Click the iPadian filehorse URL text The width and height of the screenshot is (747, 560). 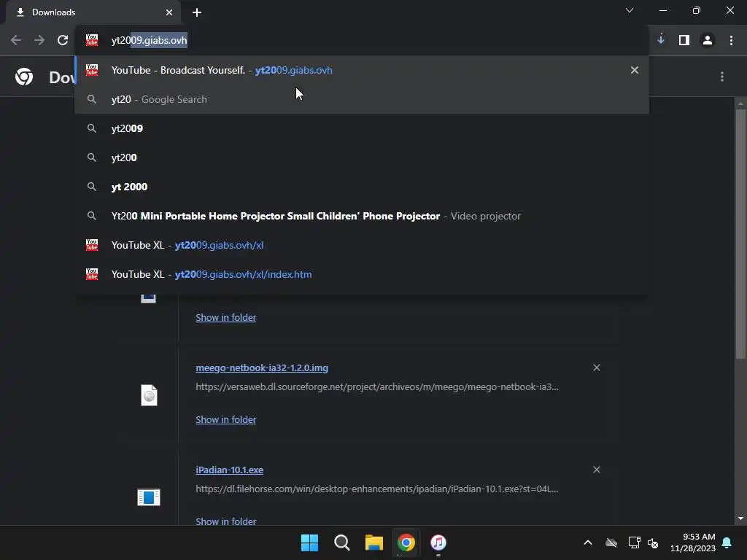point(377,489)
